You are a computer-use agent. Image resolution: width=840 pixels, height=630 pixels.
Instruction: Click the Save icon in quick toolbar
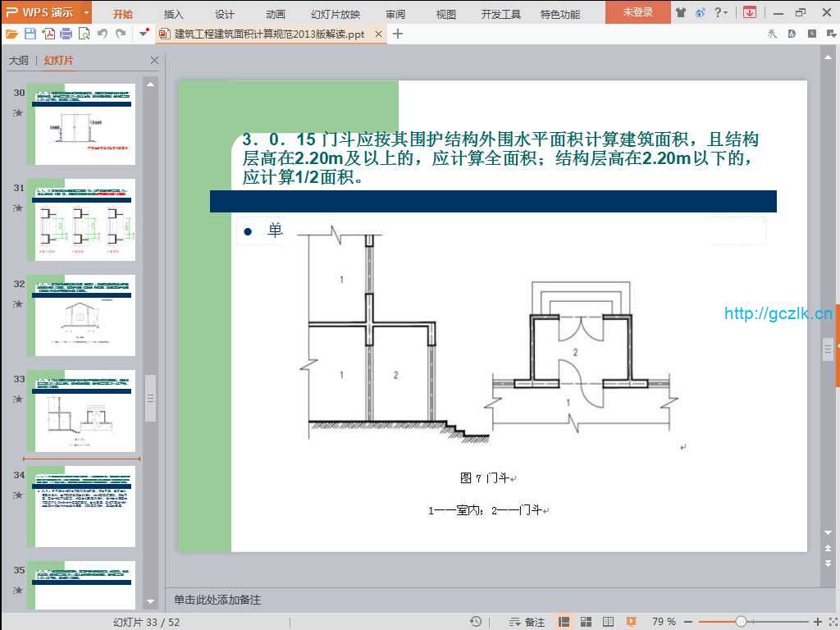30,34
